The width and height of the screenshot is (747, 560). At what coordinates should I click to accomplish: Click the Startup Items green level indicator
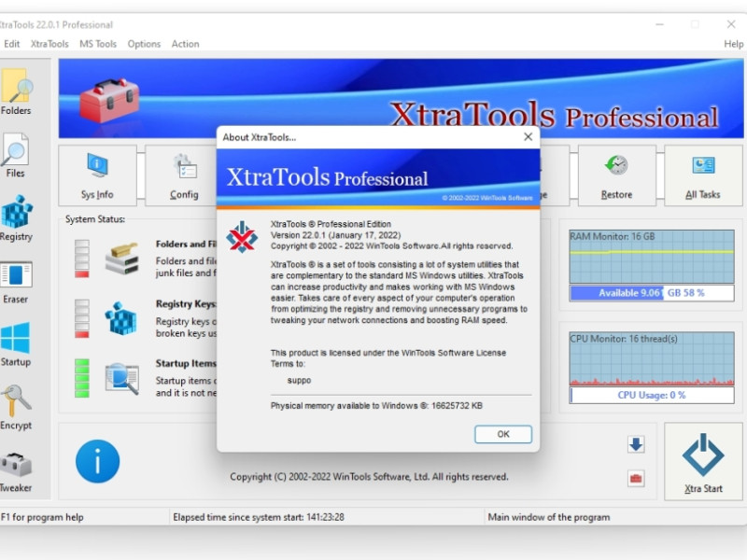click(x=82, y=378)
